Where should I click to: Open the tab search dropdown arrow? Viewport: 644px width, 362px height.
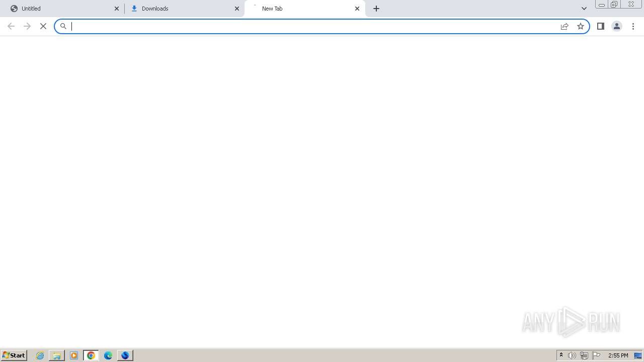[584, 9]
